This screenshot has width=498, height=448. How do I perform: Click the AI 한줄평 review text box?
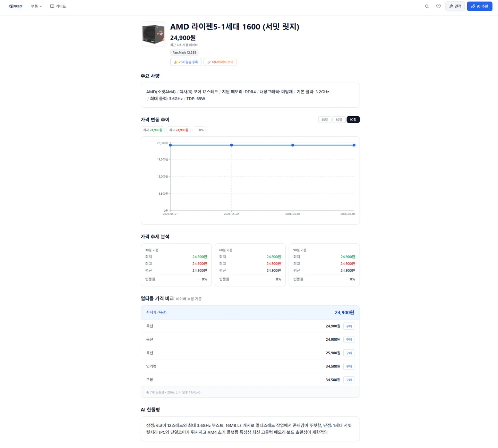pos(250,429)
